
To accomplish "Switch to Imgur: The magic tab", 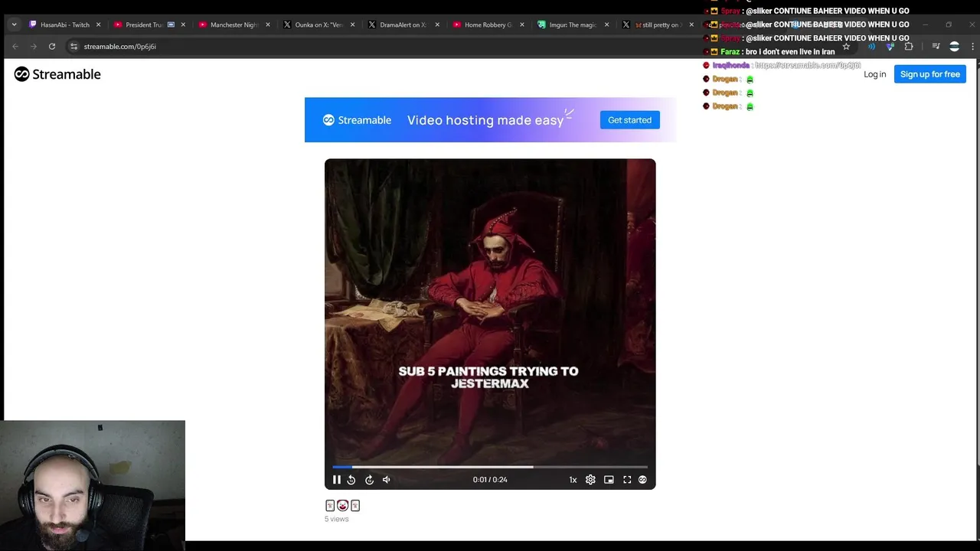I will 572,24.
